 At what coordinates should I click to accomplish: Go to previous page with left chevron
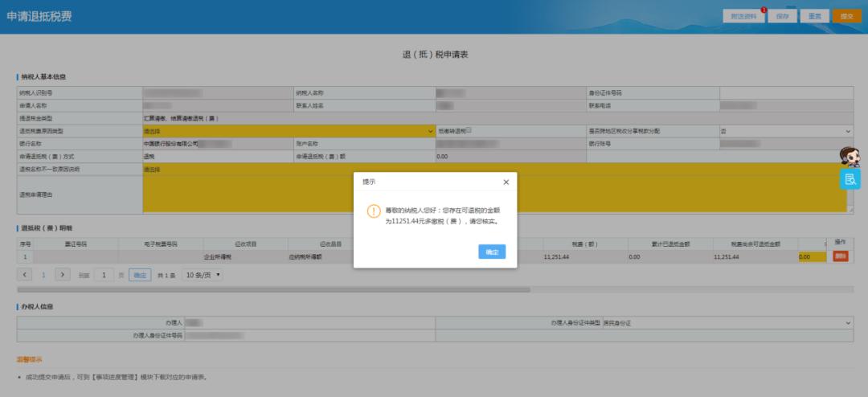[24, 274]
